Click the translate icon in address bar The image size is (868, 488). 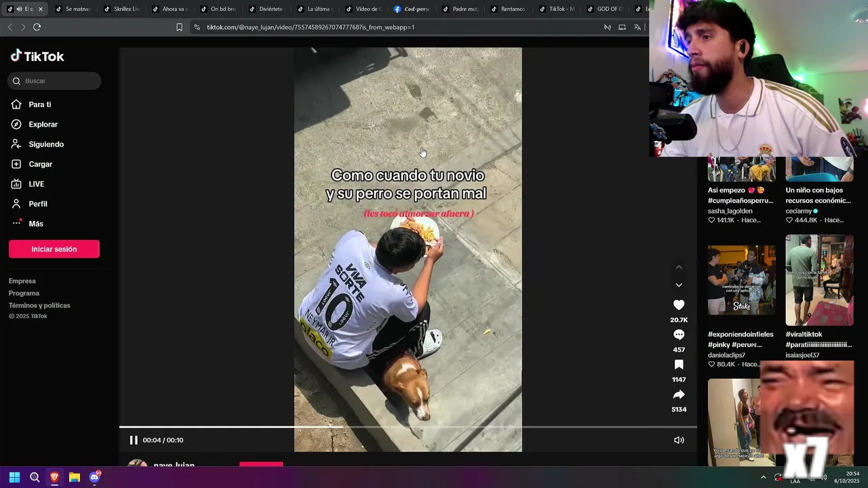[637, 27]
